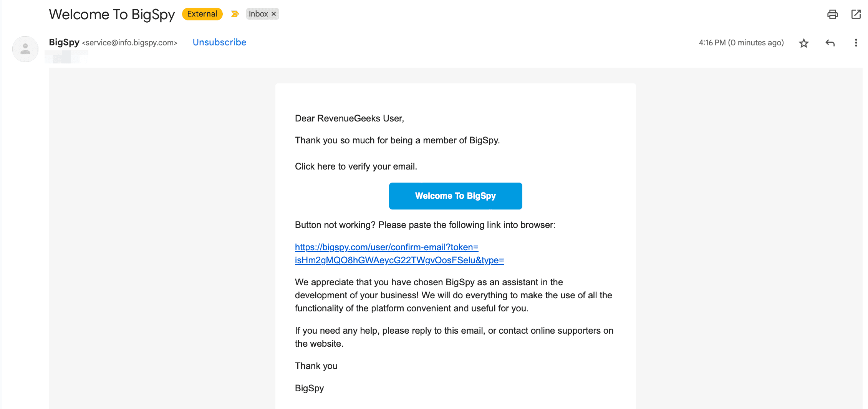This screenshot has width=868, height=409.
Task: Toggle the yellow importance marker
Action: (235, 14)
